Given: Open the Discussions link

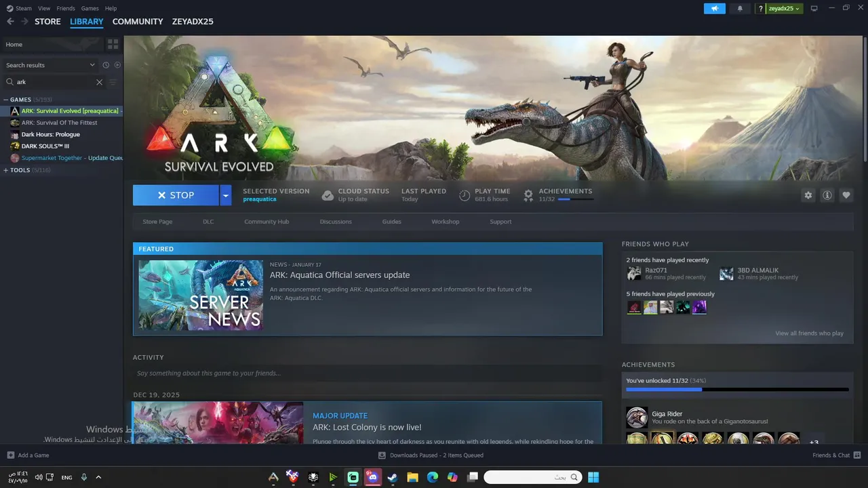Looking at the screenshot, I should (x=336, y=222).
